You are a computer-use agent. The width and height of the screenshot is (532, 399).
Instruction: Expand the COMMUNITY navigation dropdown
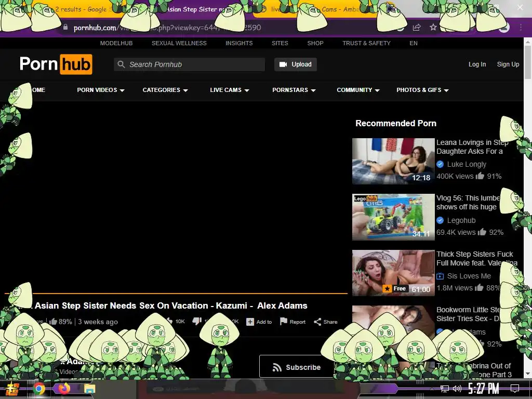pos(358,90)
